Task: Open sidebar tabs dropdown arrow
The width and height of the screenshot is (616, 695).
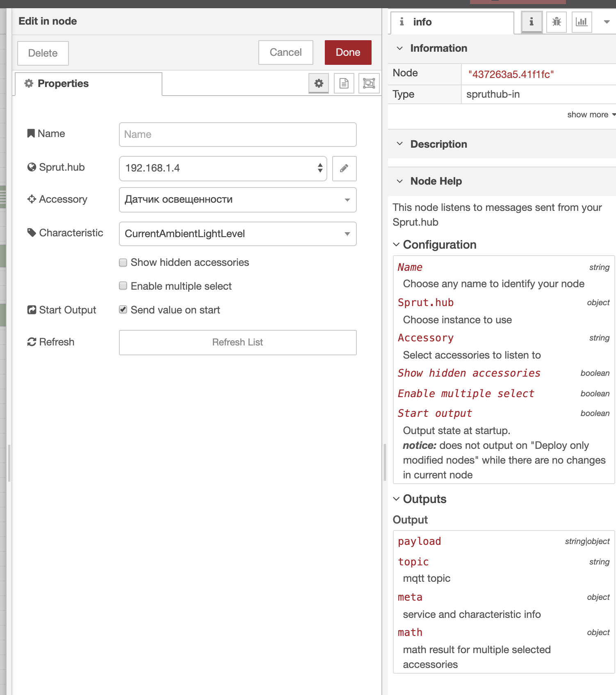Action: coord(606,22)
